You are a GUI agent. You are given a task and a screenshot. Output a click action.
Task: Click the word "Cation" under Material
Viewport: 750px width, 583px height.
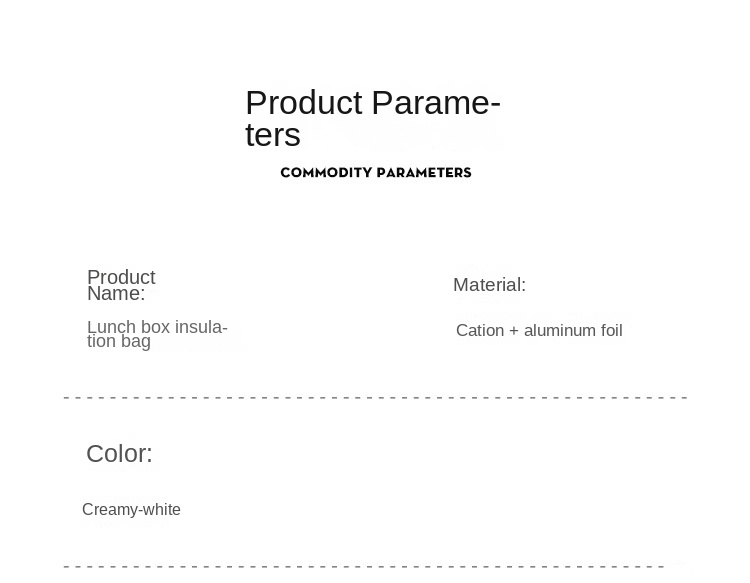(x=480, y=331)
